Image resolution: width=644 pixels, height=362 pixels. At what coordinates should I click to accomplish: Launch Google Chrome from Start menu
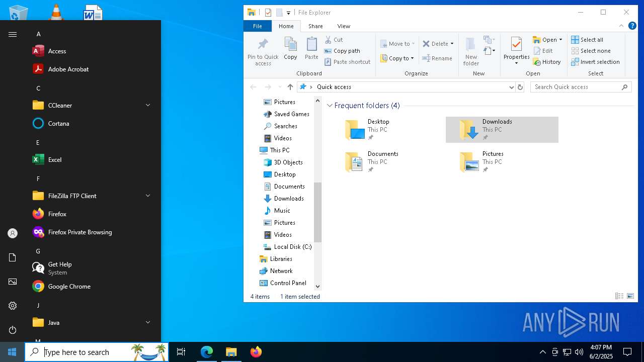[x=93, y=287]
